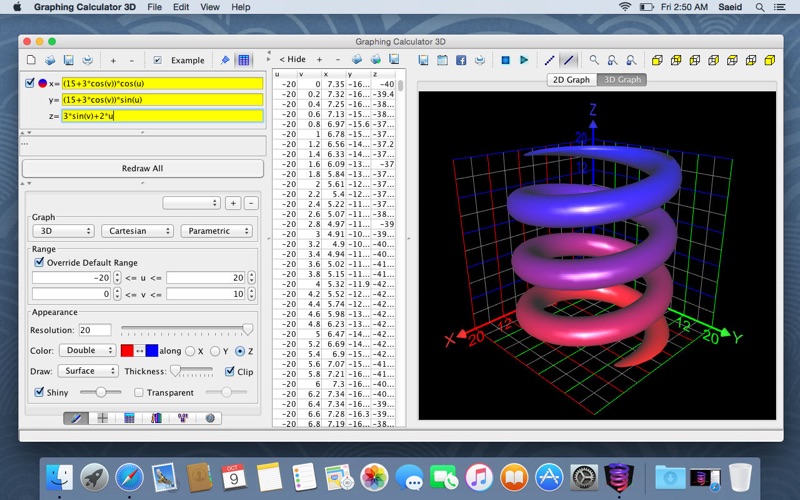The height and width of the screenshot is (500, 800).
Task: Click the first solid yellow cube view icon
Action: click(657, 60)
